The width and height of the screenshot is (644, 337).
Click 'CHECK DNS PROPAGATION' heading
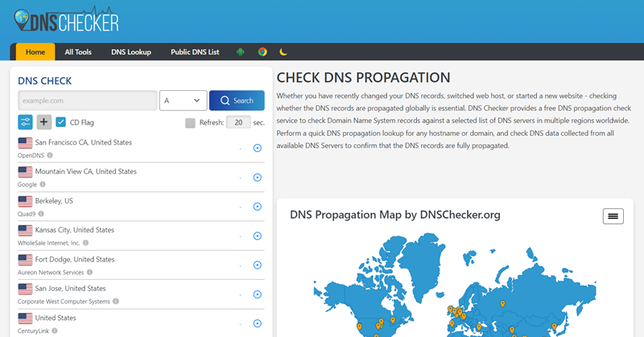click(364, 77)
